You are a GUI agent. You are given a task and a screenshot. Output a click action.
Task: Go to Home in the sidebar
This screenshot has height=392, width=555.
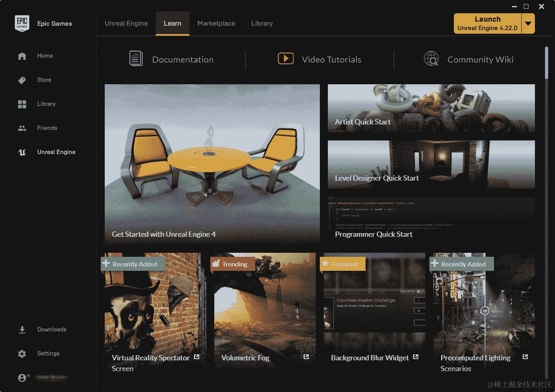pyautogui.click(x=45, y=56)
